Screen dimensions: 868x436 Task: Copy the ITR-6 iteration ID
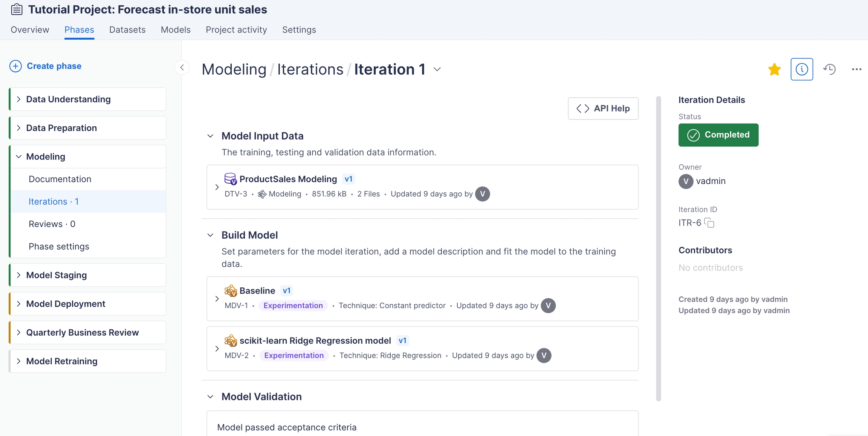pyautogui.click(x=709, y=223)
